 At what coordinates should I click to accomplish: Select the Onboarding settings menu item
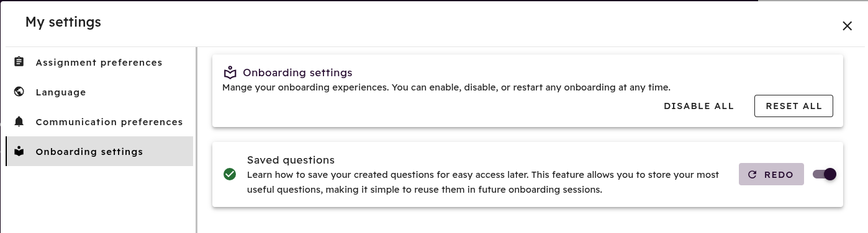click(x=99, y=151)
